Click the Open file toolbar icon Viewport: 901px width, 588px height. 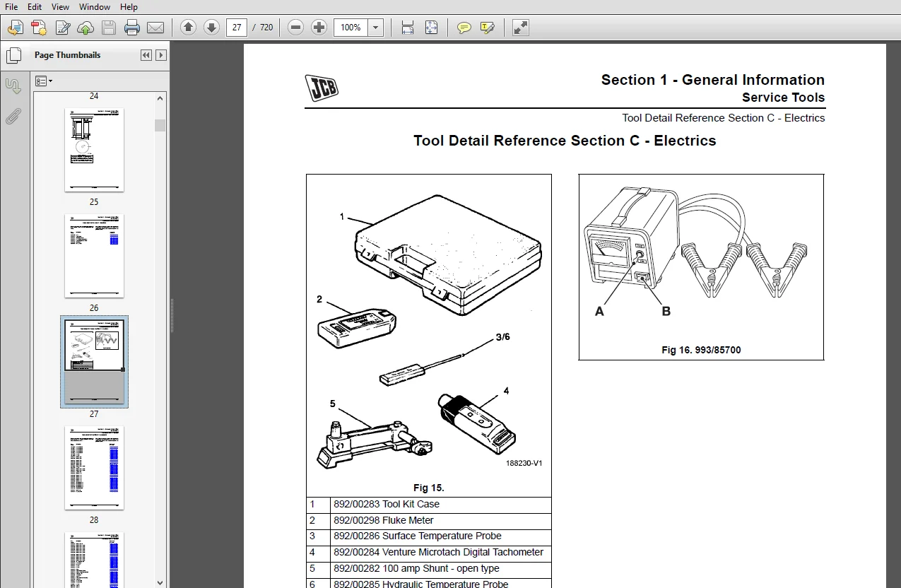click(x=16, y=28)
